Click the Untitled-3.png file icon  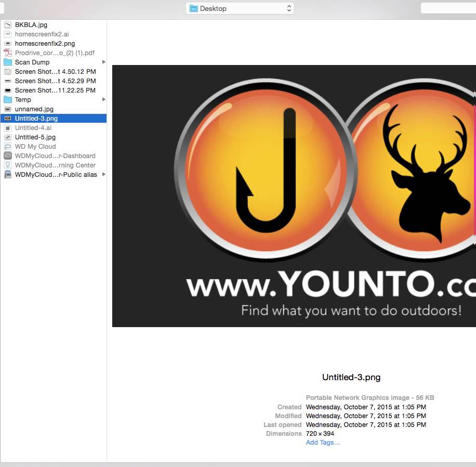click(8, 119)
